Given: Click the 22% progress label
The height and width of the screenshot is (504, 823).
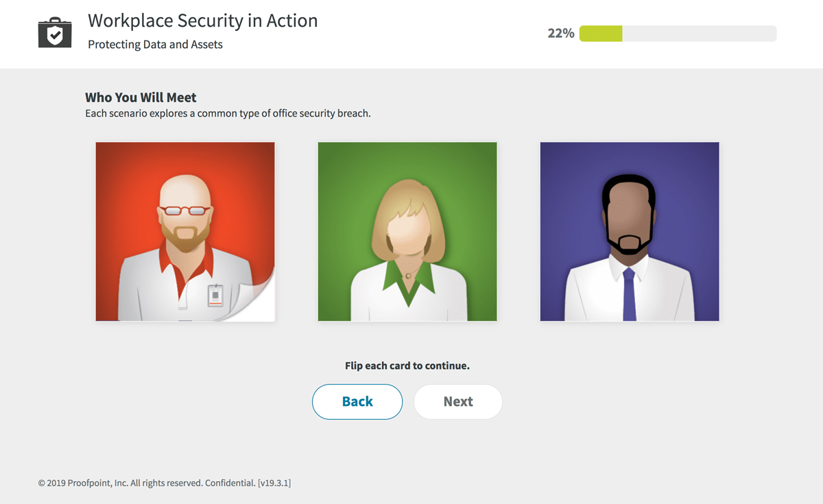Looking at the screenshot, I should [x=561, y=33].
